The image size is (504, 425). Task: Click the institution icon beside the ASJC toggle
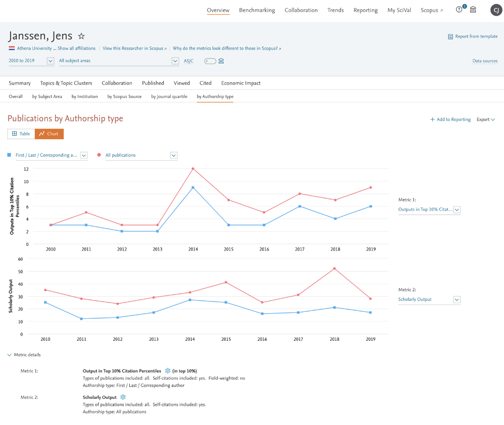click(221, 61)
